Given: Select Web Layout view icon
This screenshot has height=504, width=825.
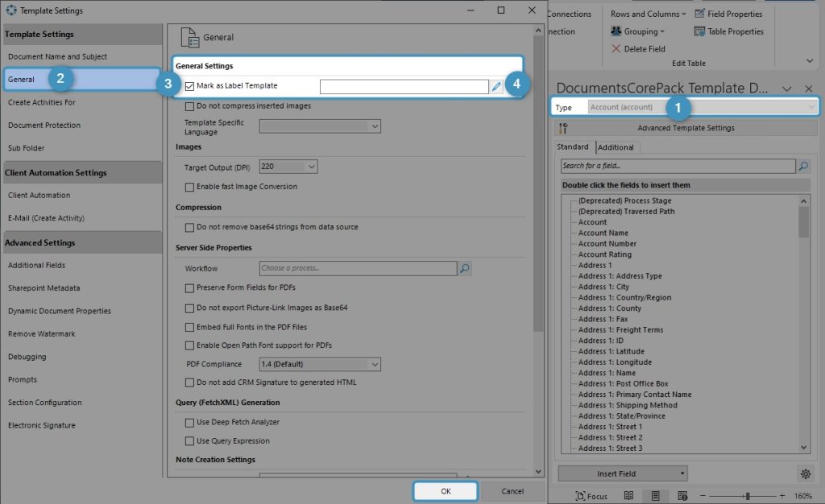Looking at the screenshot, I should pyautogui.click(x=682, y=496).
